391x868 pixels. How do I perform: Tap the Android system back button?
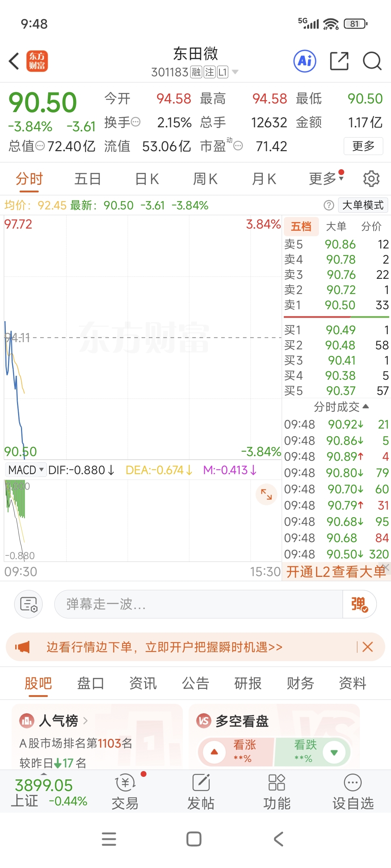click(279, 839)
